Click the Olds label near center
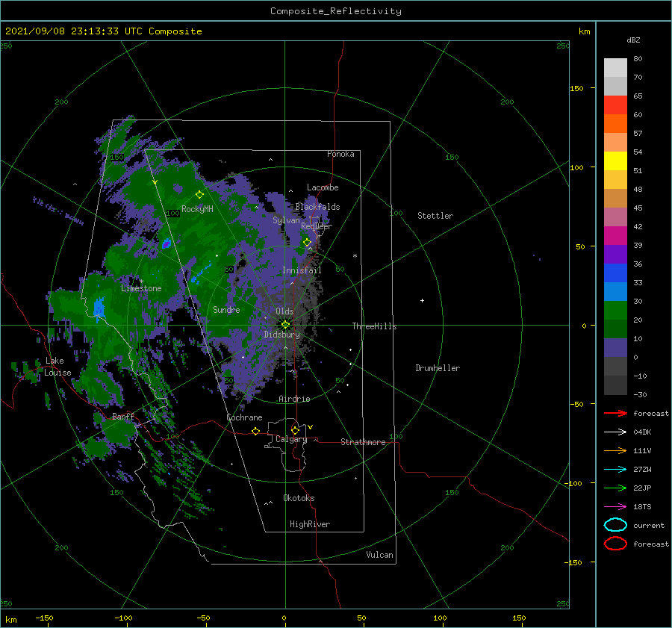The height and width of the screenshot is (628, 672). click(284, 311)
